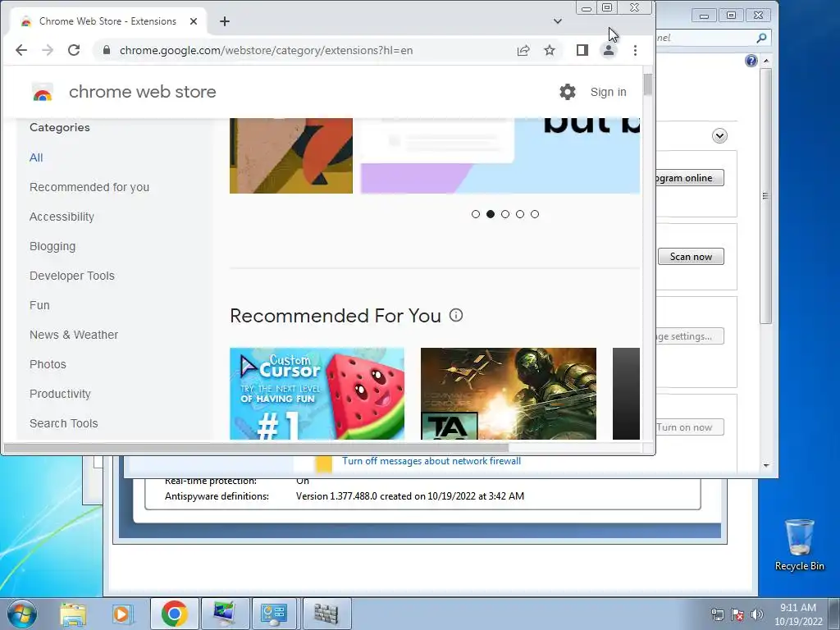Open the Blogging category
840x630 pixels.
(52, 246)
